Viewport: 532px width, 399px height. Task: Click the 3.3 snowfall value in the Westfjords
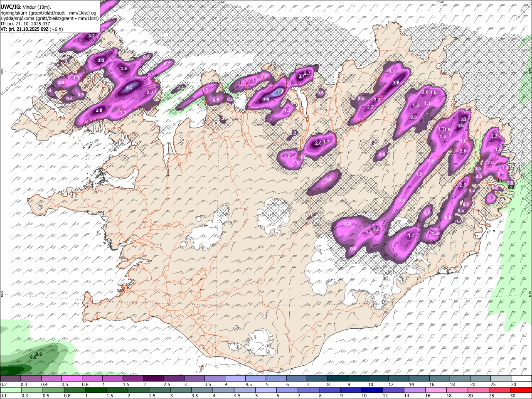[101, 60]
